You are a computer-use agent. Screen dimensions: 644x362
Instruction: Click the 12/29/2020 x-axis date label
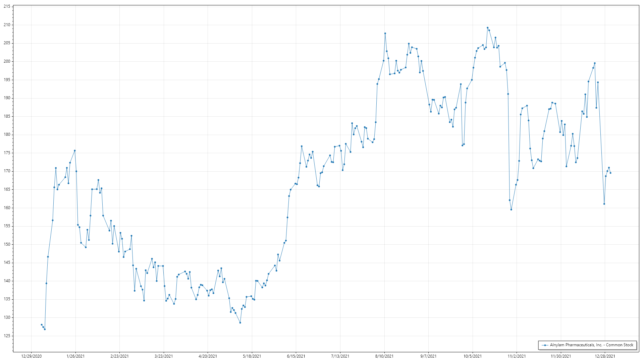(x=31, y=356)
